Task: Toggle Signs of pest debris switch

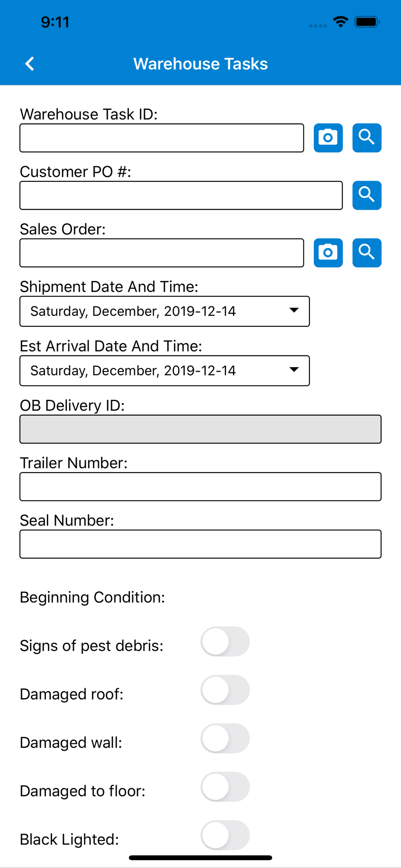Action: click(225, 641)
